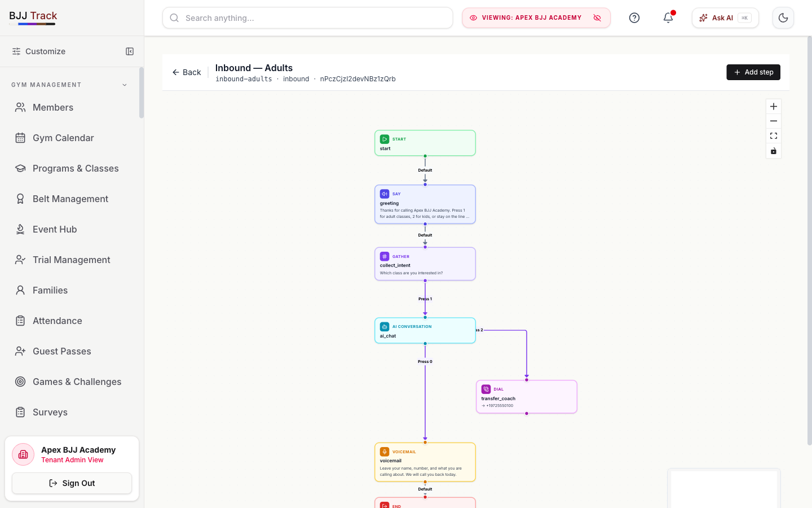Go Back from the flow editor
This screenshot has width=812, height=508.
pos(187,72)
